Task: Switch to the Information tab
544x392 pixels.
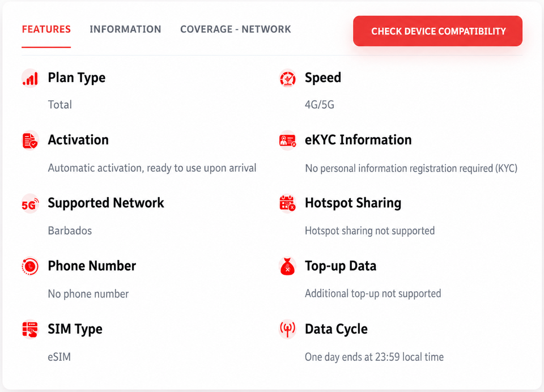Action: [125, 29]
